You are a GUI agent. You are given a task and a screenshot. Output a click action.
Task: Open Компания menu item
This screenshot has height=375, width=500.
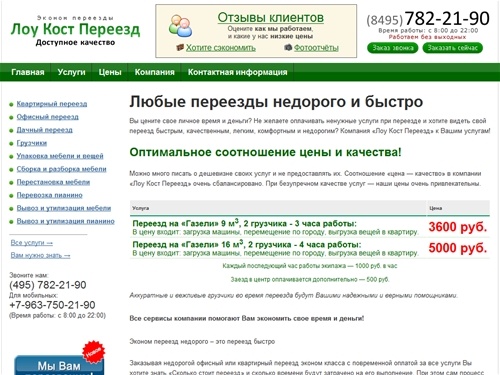(x=155, y=72)
